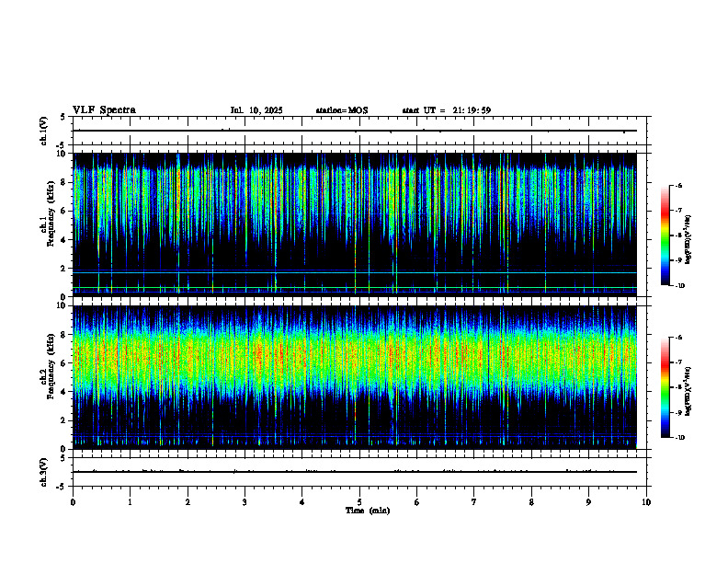Screen dimensions: 728x563
Task: Click the ch.1 "Frequency (kHz)" axis label
Action: click(50, 213)
